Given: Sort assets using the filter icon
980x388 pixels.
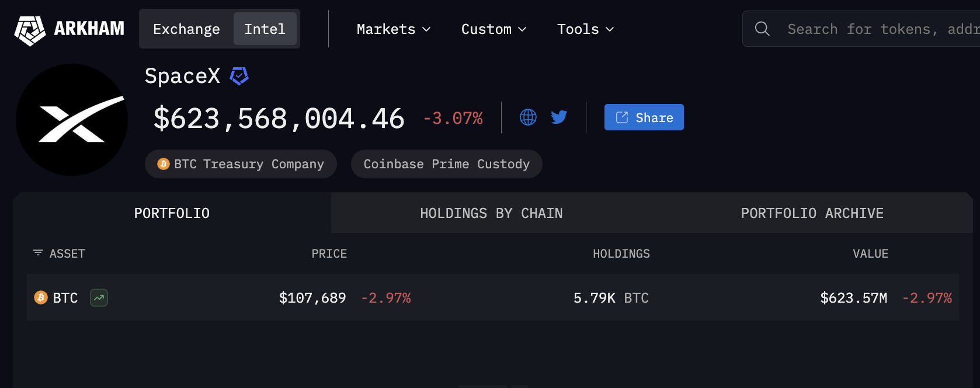Looking at the screenshot, I should pos(38,253).
